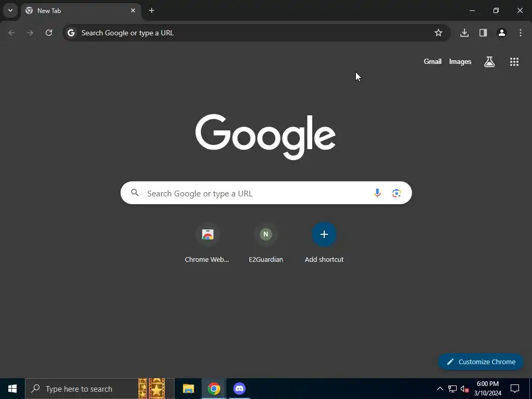Image resolution: width=532 pixels, height=399 pixels.
Task: Open Search Labs flask icon
Action: 489,61
